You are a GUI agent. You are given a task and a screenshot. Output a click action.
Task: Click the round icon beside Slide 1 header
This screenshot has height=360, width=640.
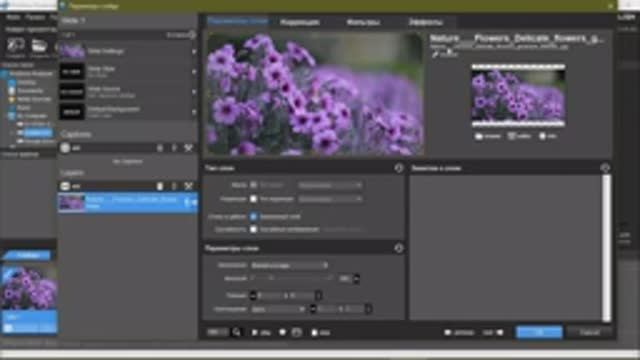coord(192,35)
